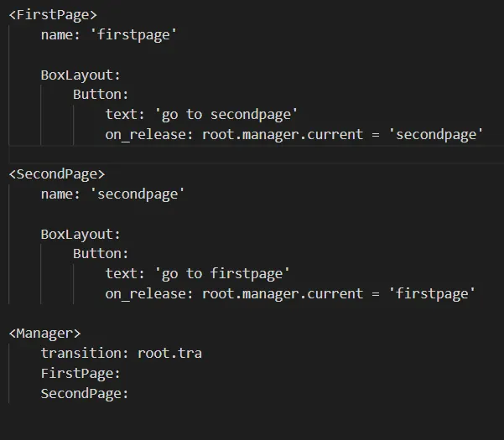This screenshot has height=440, width=504.
Task: Click the blank line above <SecondPage>
Action: click(x=252, y=154)
